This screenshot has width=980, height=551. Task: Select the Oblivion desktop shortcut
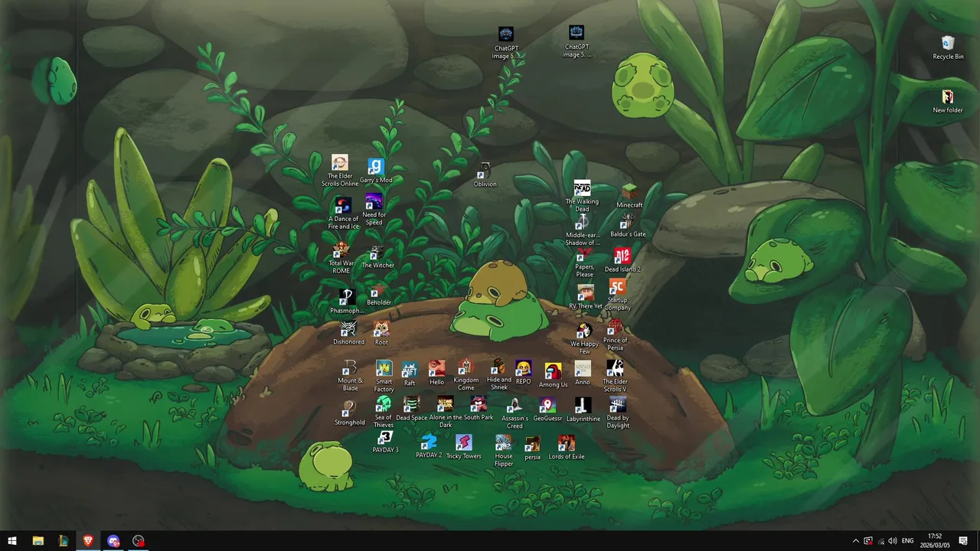[485, 175]
